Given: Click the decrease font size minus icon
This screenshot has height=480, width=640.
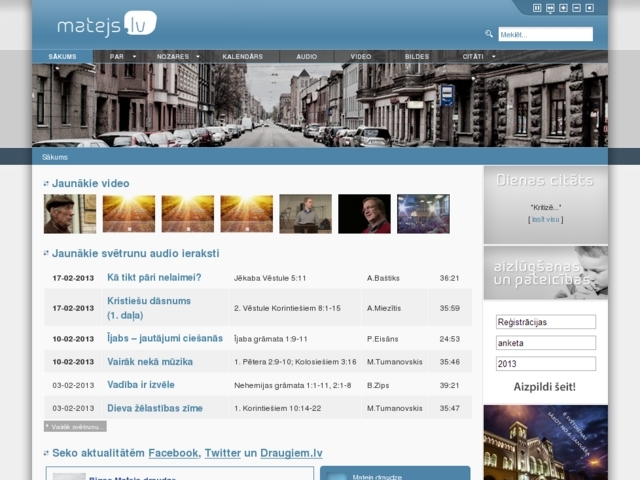Looking at the screenshot, I should coord(576,8).
